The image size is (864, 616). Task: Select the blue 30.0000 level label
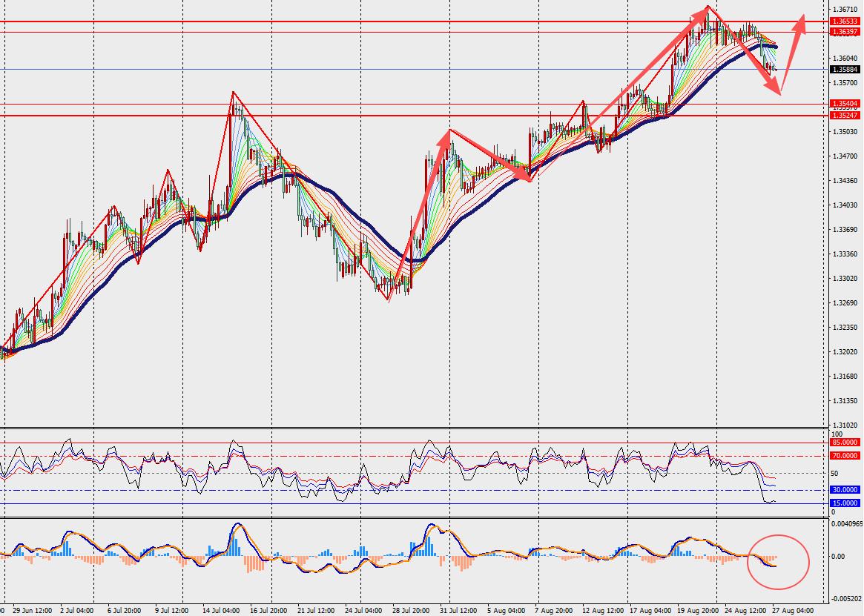pyautogui.click(x=845, y=490)
